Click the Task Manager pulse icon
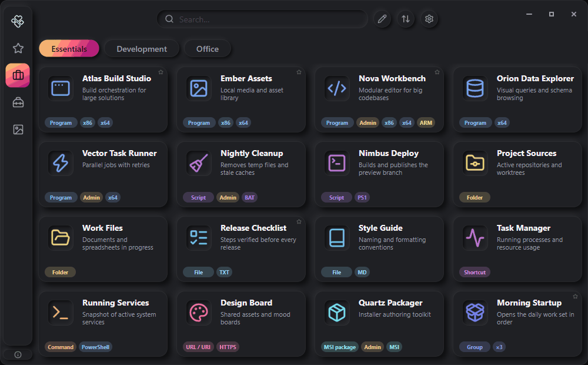 [x=475, y=238]
